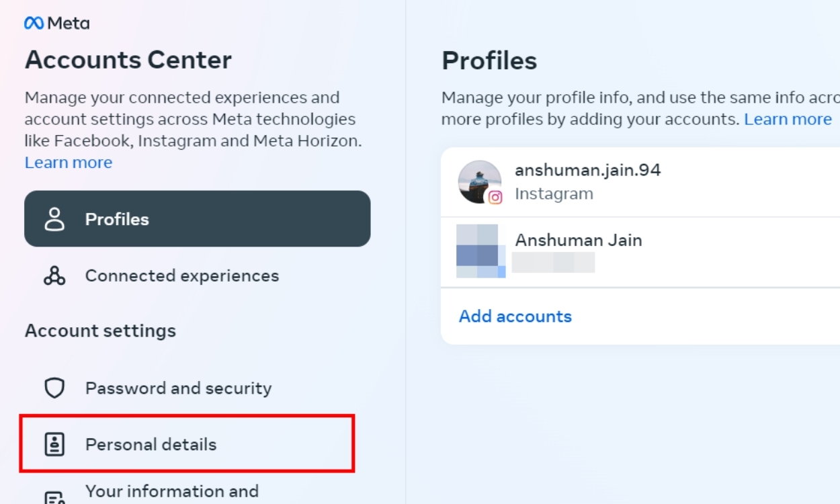Open the Connected experiences section
The image size is (840, 504).
click(x=181, y=276)
